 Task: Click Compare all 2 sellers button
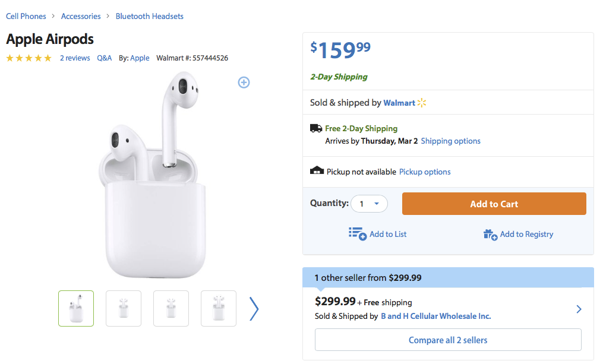click(x=448, y=340)
